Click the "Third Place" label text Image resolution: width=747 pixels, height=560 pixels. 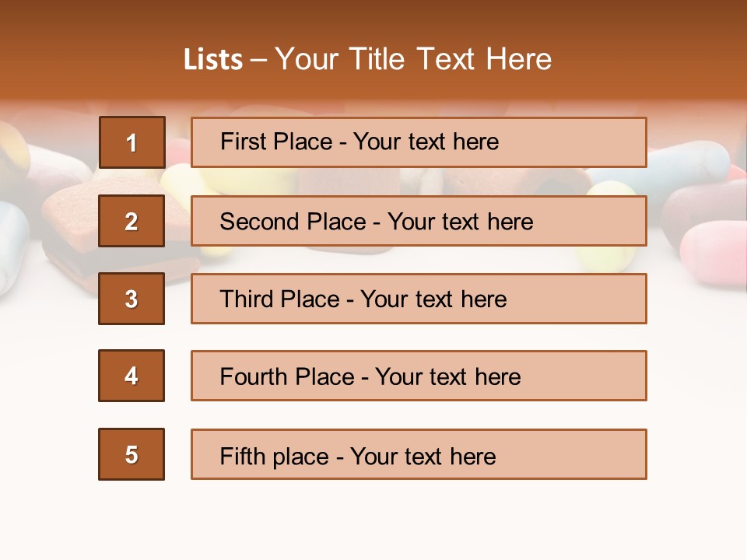point(279,299)
